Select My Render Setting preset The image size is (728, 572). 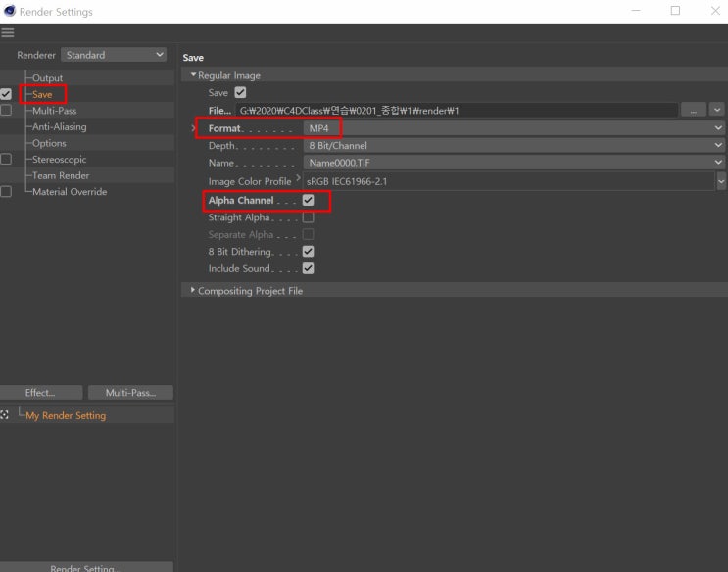[66, 415]
